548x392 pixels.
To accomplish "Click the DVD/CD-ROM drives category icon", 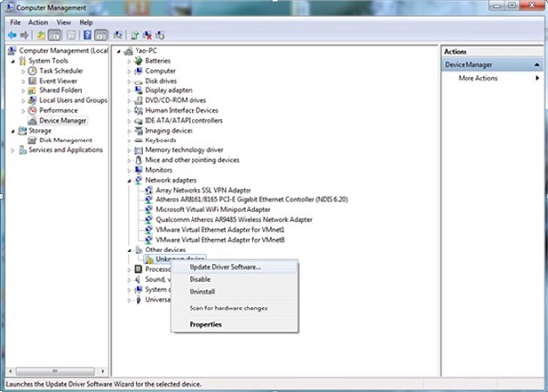I will tap(138, 101).
